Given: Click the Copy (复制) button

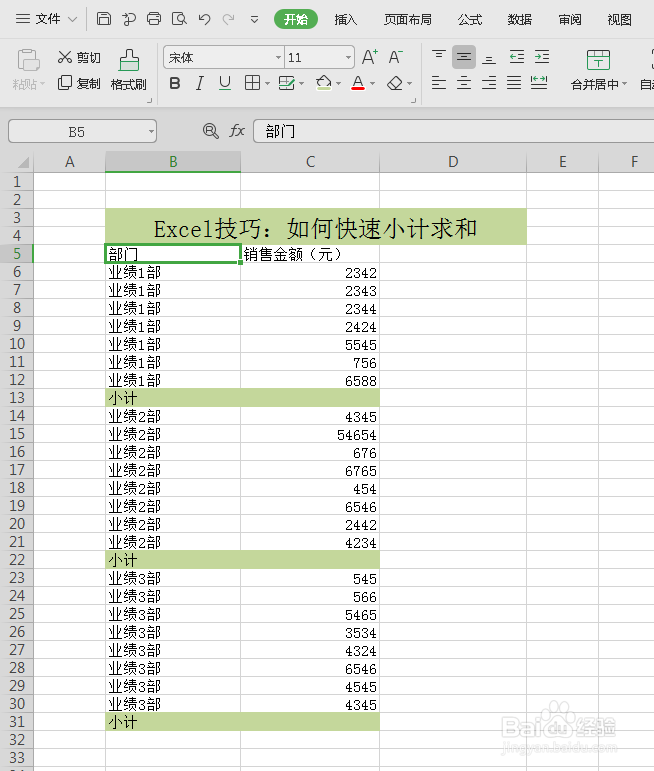Looking at the screenshot, I should (x=79, y=83).
